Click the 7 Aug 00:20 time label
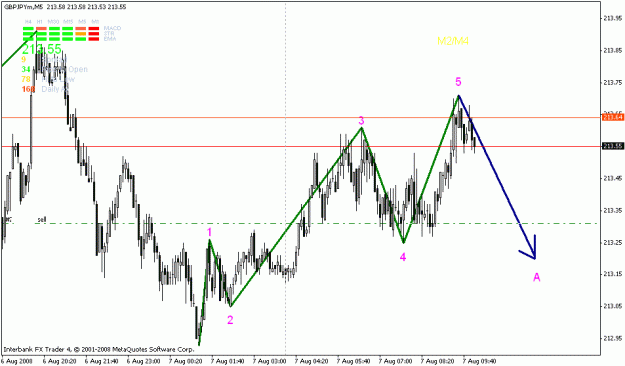The image size is (625, 366). click(x=185, y=361)
